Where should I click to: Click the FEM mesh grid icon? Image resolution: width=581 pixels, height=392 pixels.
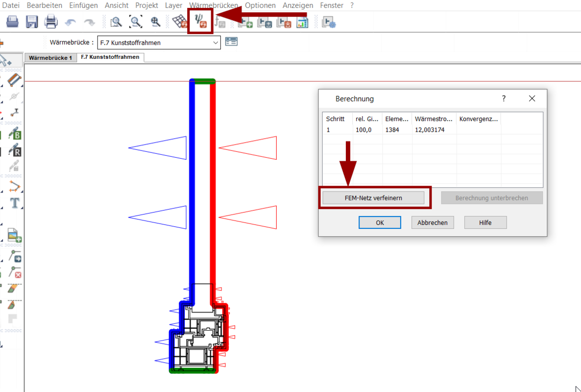point(180,22)
